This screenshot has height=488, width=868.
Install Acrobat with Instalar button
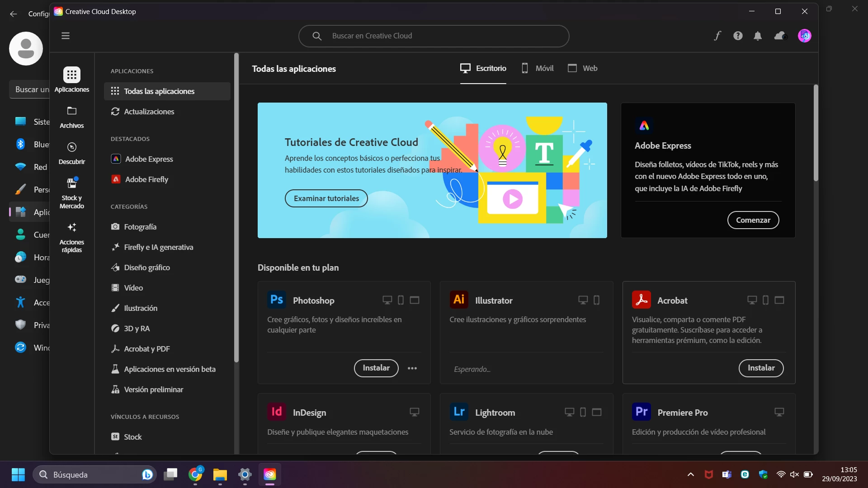761,368
